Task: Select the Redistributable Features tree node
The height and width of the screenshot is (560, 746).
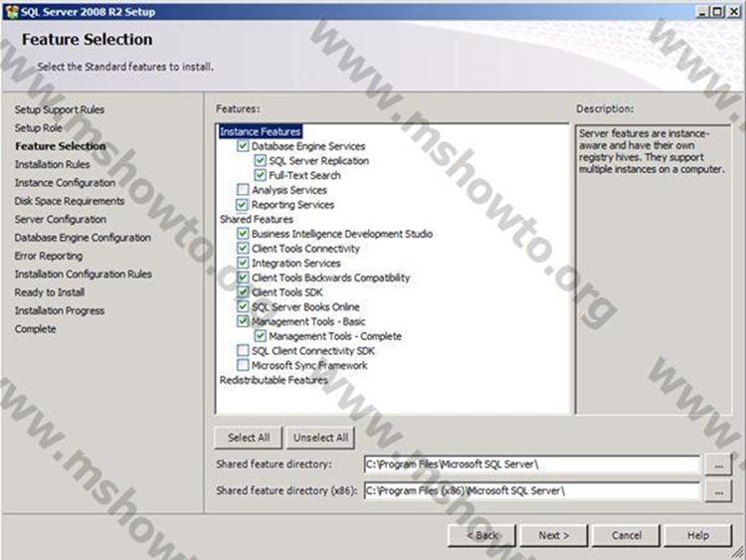Action: coord(274,380)
